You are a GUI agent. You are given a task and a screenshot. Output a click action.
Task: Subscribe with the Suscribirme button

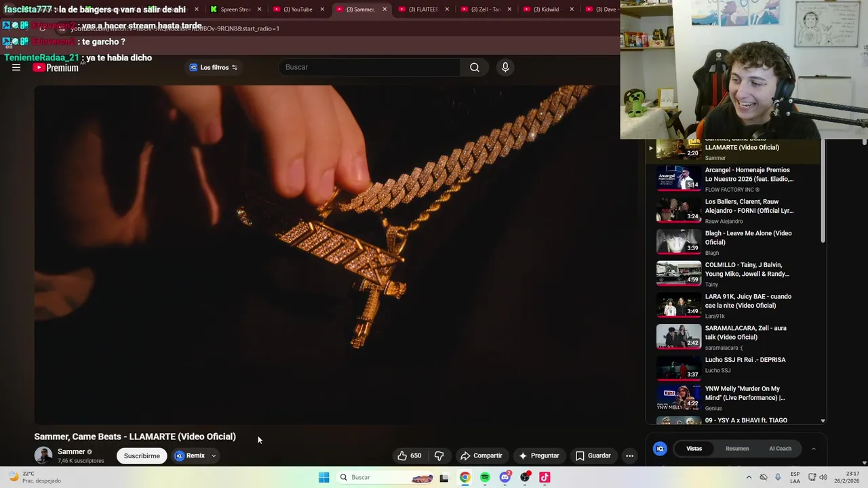pyautogui.click(x=142, y=455)
